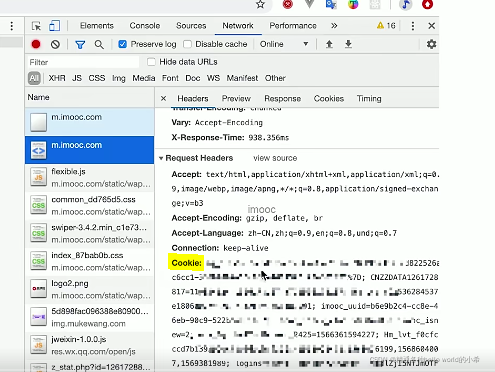This screenshot has height=372, width=495.
Task: Click the warnings count 16 indicator
Action: tap(386, 26)
